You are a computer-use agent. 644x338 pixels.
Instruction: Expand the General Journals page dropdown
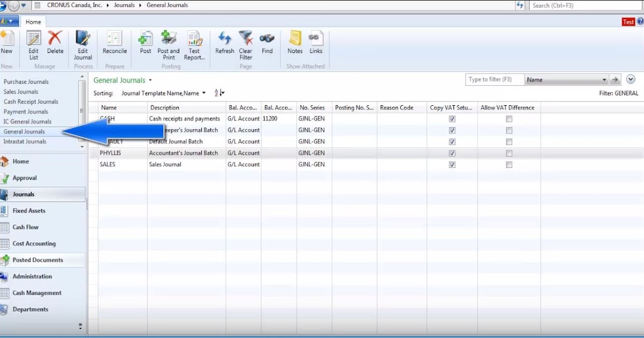click(x=150, y=80)
